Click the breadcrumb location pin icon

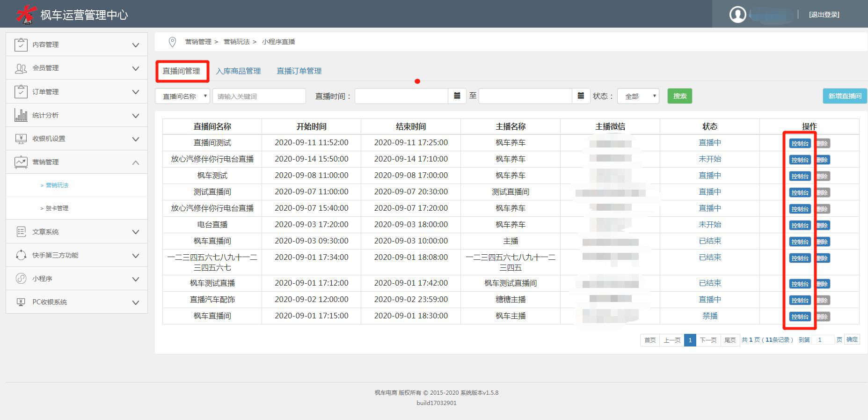pyautogui.click(x=172, y=42)
